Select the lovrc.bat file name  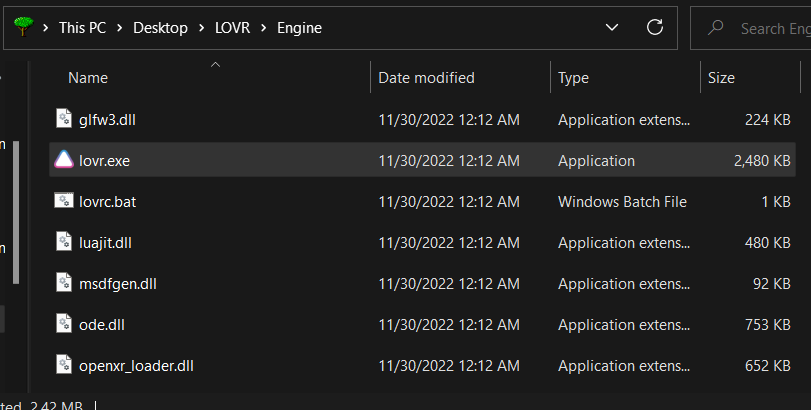tap(108, 202)
